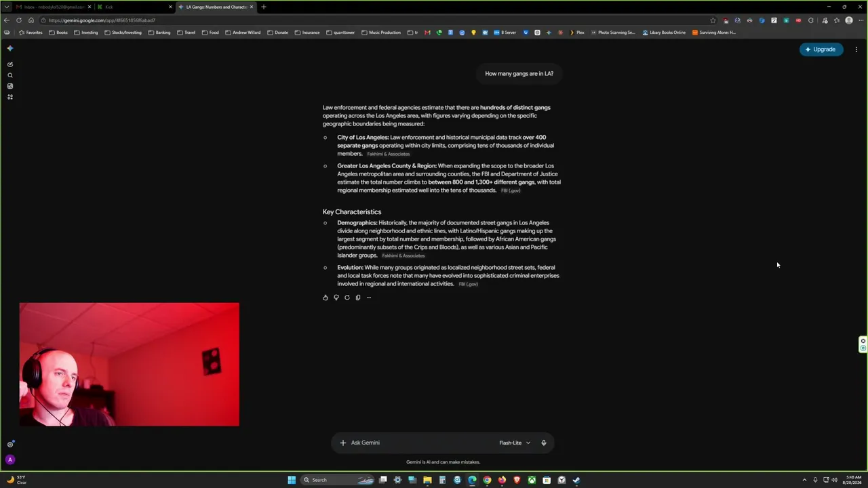
Task: Open the Libary Books Online bookmark
Action: (664, 33)
